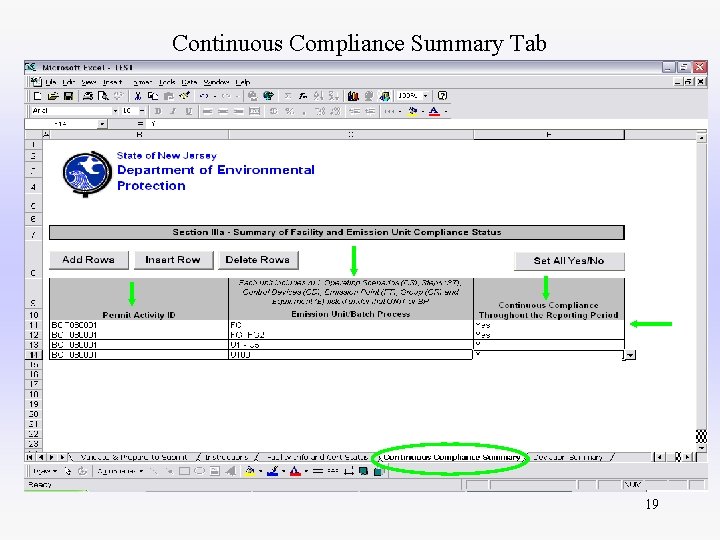Screen dimensions: 720x540
Task: Sort descending with the Z-A icon
Action: tap(333, 96)
